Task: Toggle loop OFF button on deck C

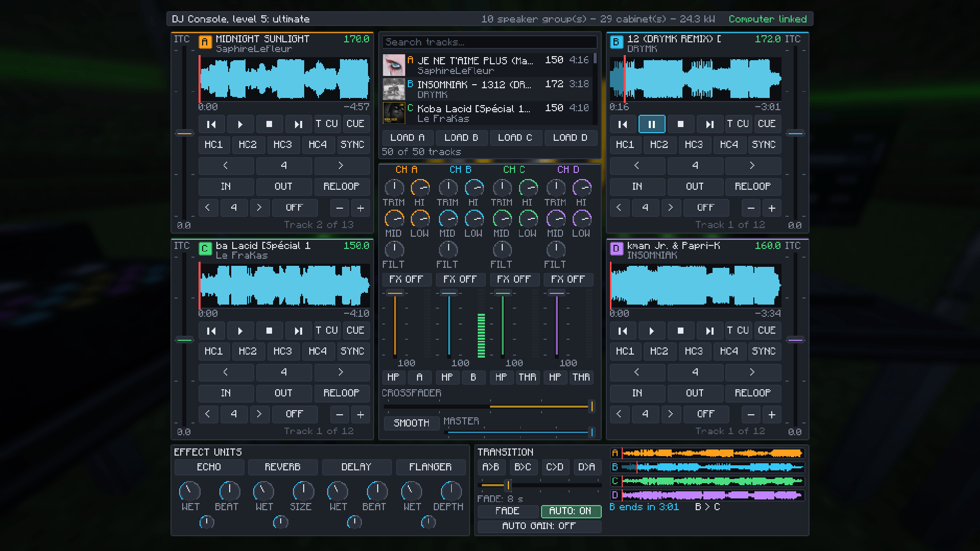Action: 295,414
